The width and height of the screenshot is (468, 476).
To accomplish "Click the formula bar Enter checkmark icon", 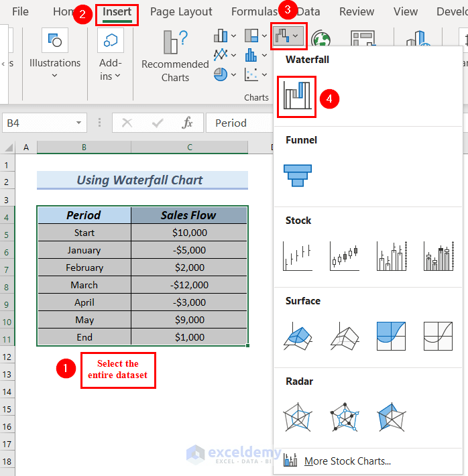I will [158, 123].
